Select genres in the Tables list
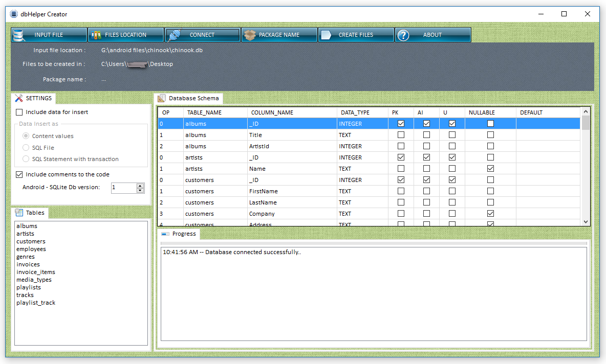The image size is (606, 364). (26, 257)
